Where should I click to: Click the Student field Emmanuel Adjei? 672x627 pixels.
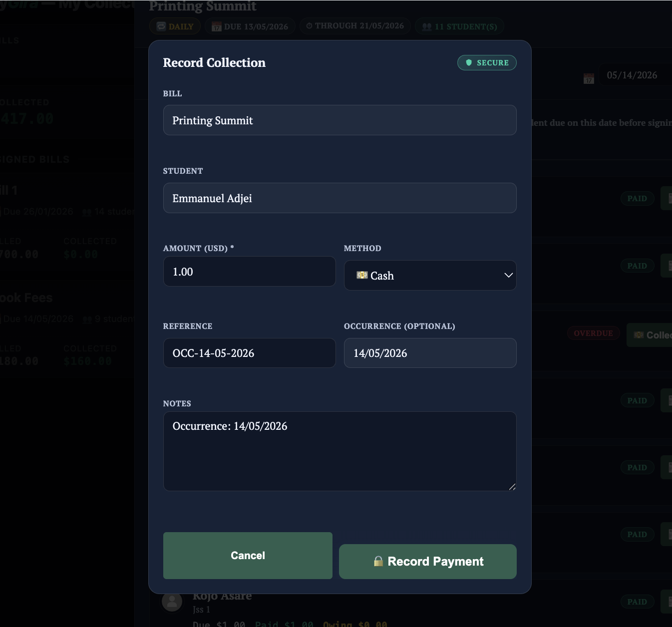coord(339,198)
